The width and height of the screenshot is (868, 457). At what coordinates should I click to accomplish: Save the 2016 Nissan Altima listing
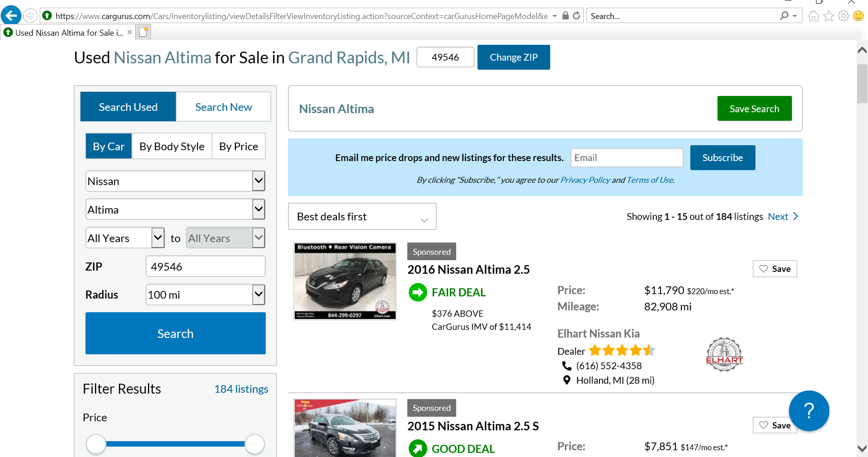pos(774,269)
